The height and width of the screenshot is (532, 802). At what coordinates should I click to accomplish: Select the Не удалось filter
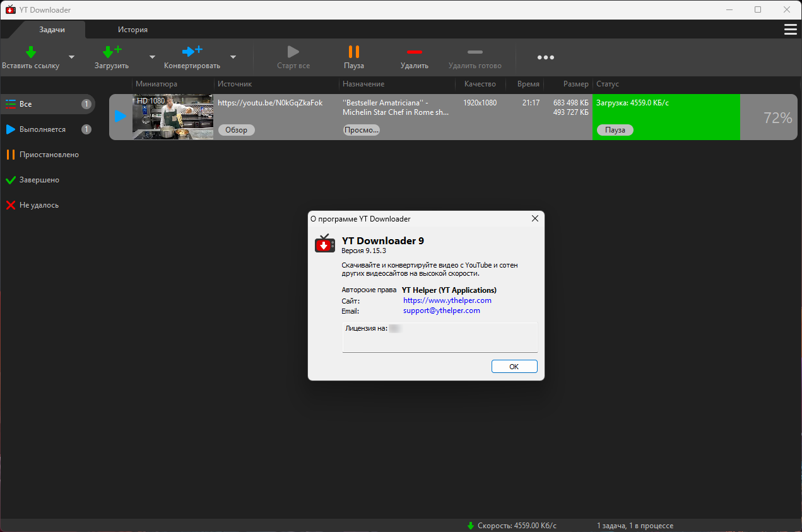[x=48, y=205]
